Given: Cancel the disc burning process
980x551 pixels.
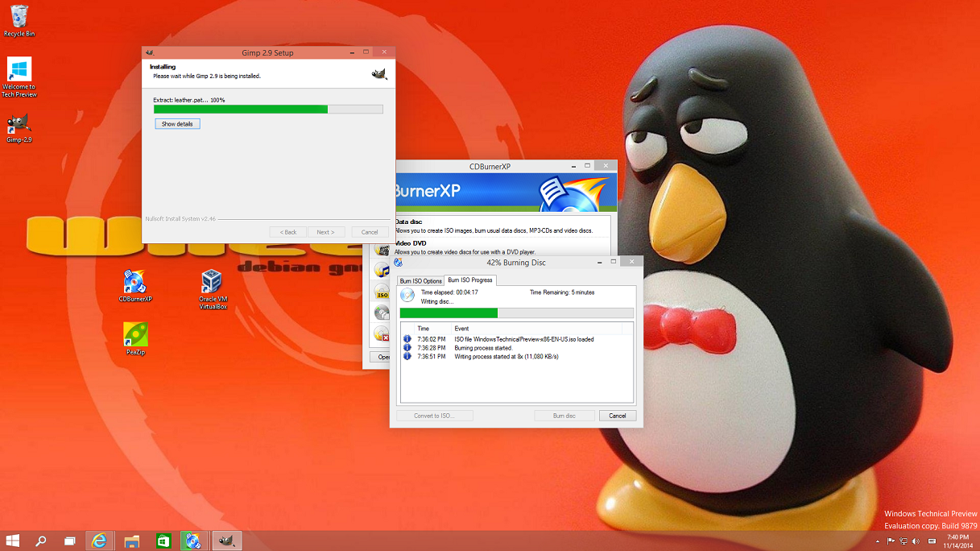Looking at the screenshot, I should pos(617,416).
